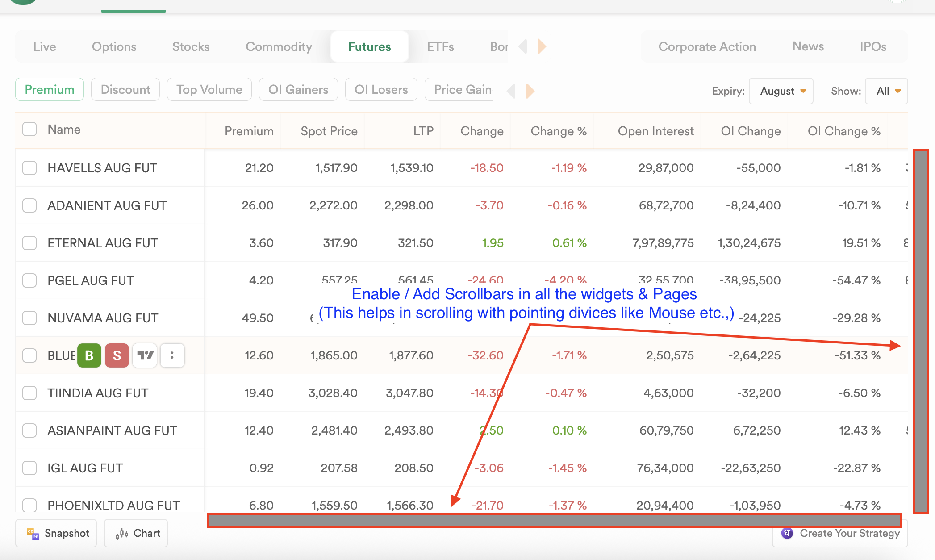Click the horizontal scrollbar below the table
Image resolution: width=935 pixels, height=560 pixels.
[x=554, y=520]
